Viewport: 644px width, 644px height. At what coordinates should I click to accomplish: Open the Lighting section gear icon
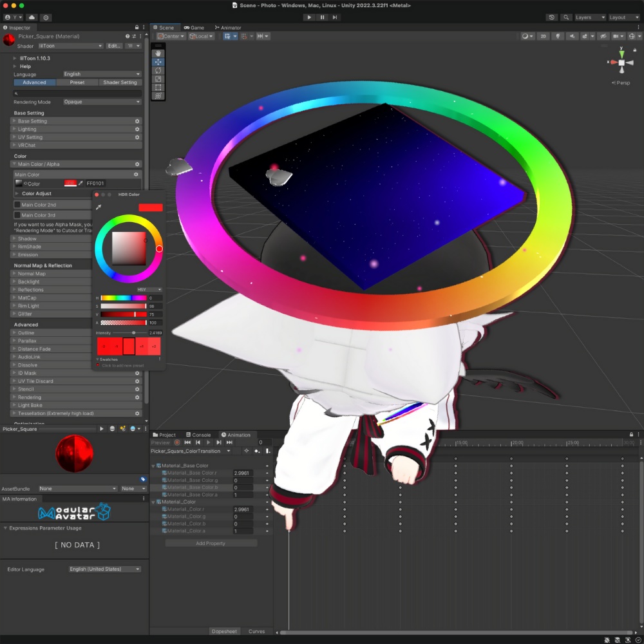coord(137,129)
